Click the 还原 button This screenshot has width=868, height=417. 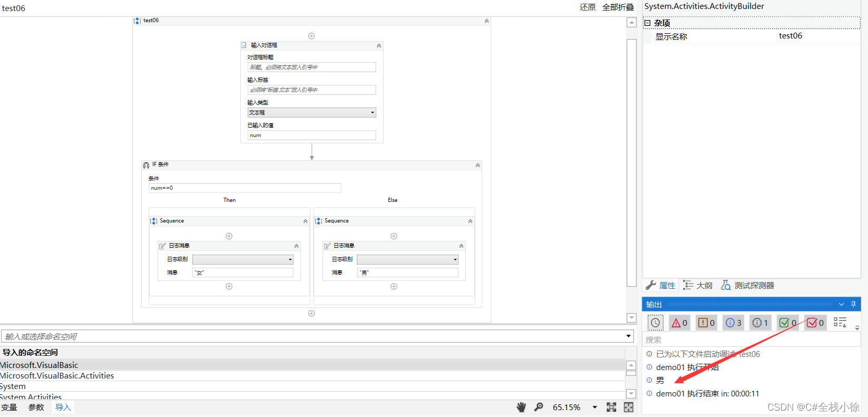coord(588,7)
